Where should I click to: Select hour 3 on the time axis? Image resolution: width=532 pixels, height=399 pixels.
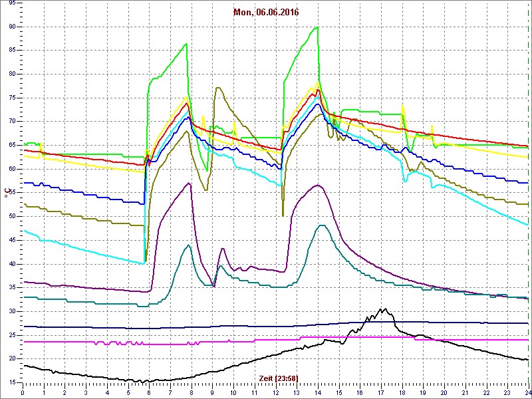coord(86,392)
